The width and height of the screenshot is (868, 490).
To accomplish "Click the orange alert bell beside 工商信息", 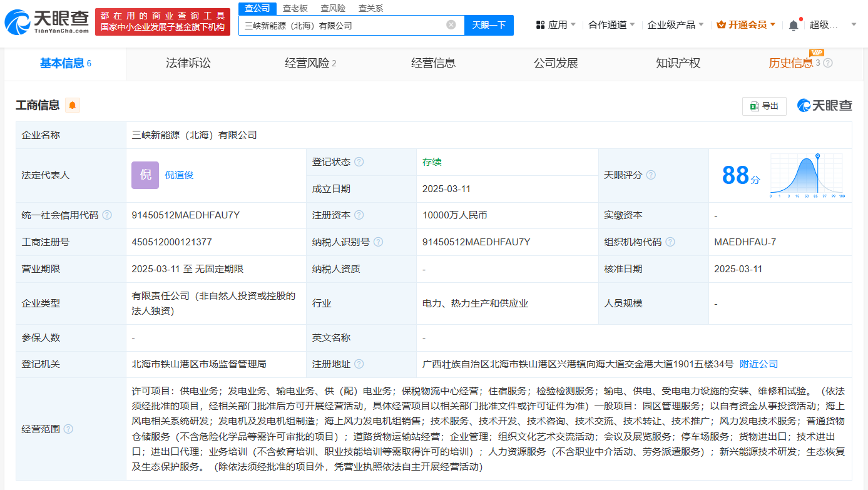I will click(x=73, y=105).
